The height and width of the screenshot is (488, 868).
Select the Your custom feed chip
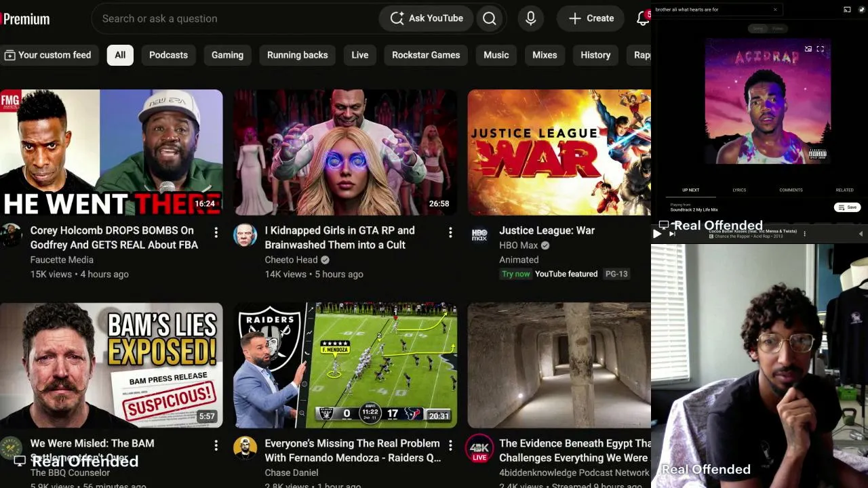point(48,55)
